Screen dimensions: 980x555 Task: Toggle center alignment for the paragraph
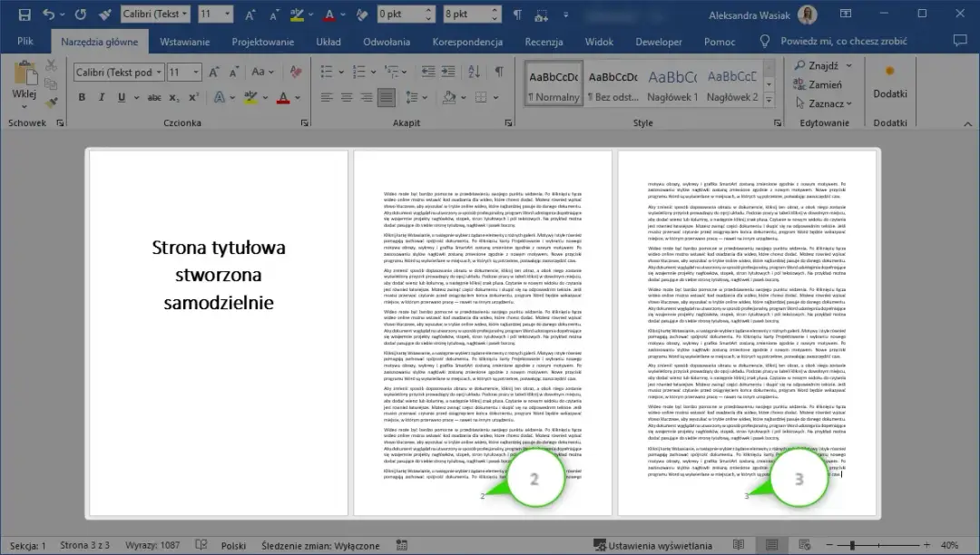tap(347, 96)
